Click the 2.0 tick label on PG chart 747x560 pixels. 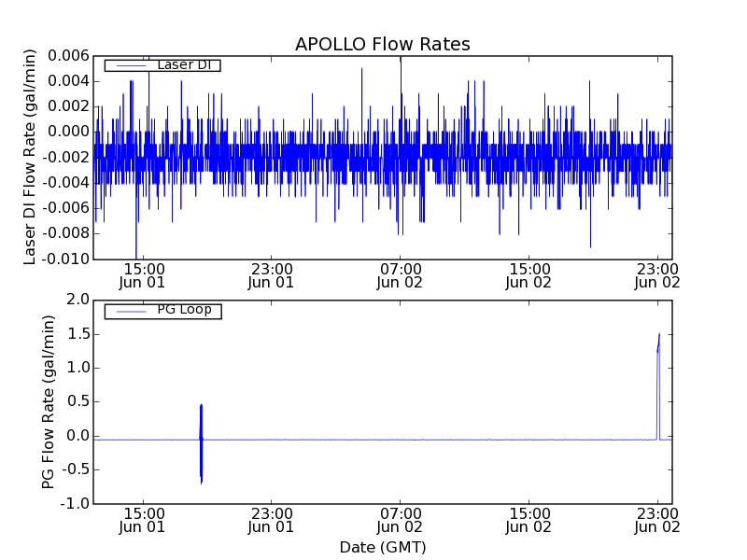click(78, 300)
